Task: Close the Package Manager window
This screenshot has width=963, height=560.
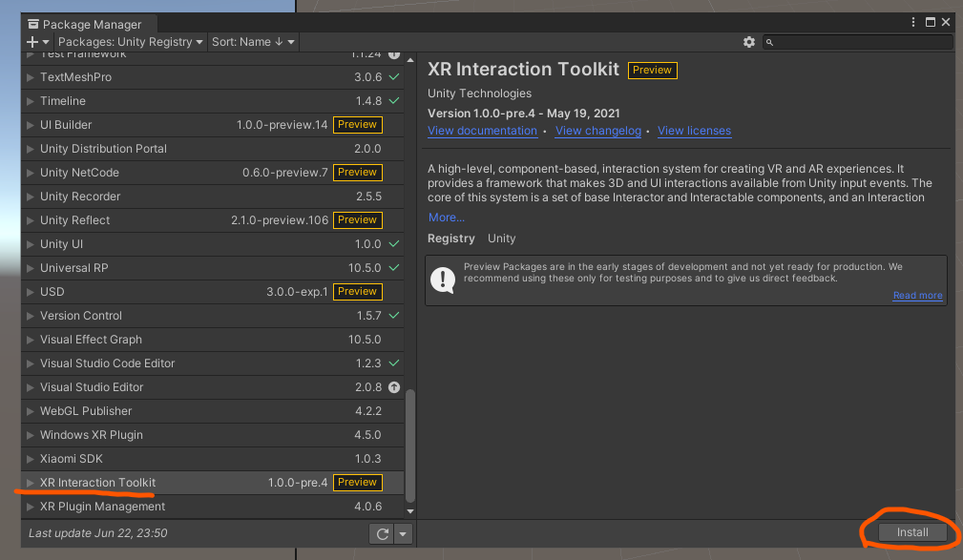Action: [x=946, y=22]
